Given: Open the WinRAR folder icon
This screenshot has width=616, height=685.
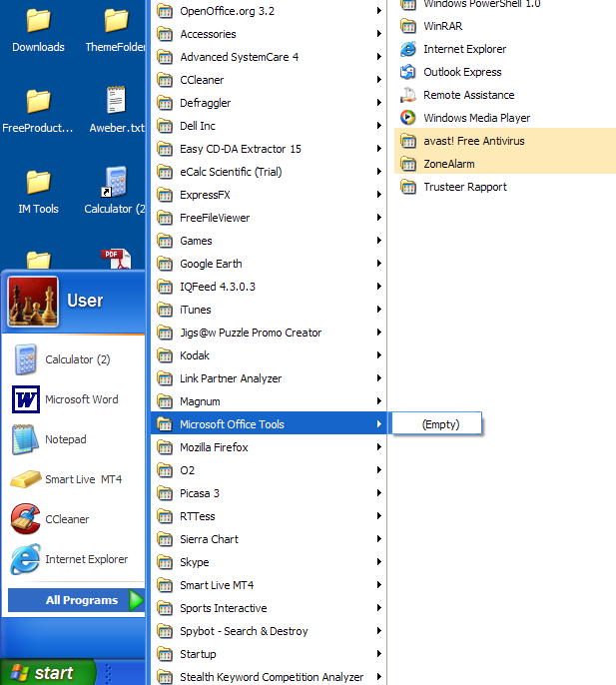Looking at the screenshot, I should 408,26.
